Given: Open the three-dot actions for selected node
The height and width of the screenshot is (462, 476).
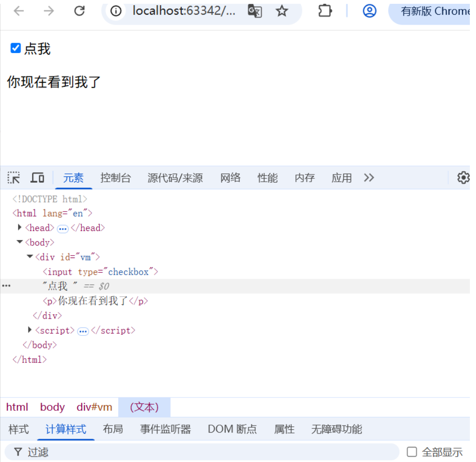Looking at the screenshot, I should point(6,286).
